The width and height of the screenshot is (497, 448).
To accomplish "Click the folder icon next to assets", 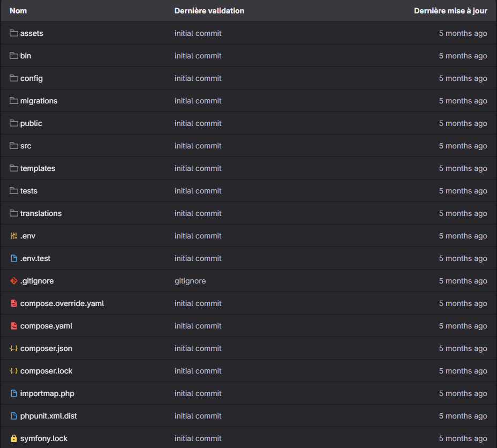I will tap(13, 33).
